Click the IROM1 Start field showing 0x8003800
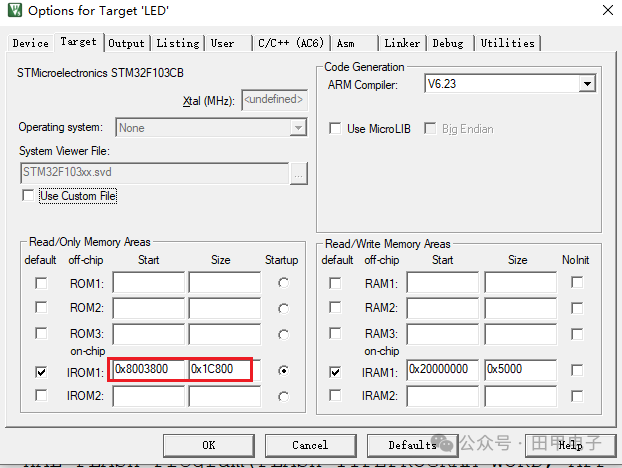This screenshot has height=468, width=622. 149,370
